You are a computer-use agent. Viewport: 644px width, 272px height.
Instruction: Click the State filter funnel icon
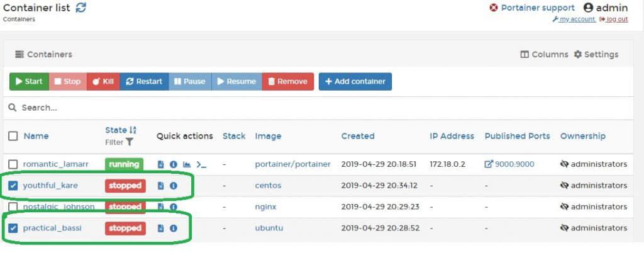(129, 142)
